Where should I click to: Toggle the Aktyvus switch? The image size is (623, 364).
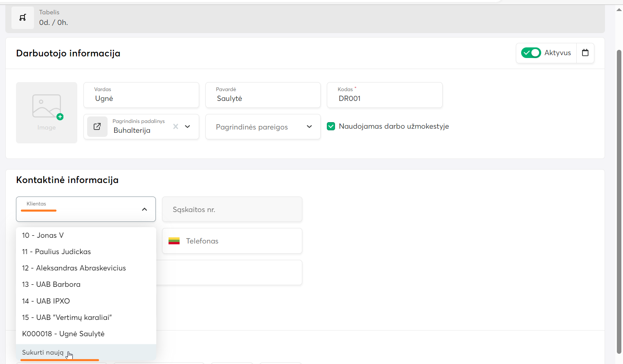click(x=531, y=53)
